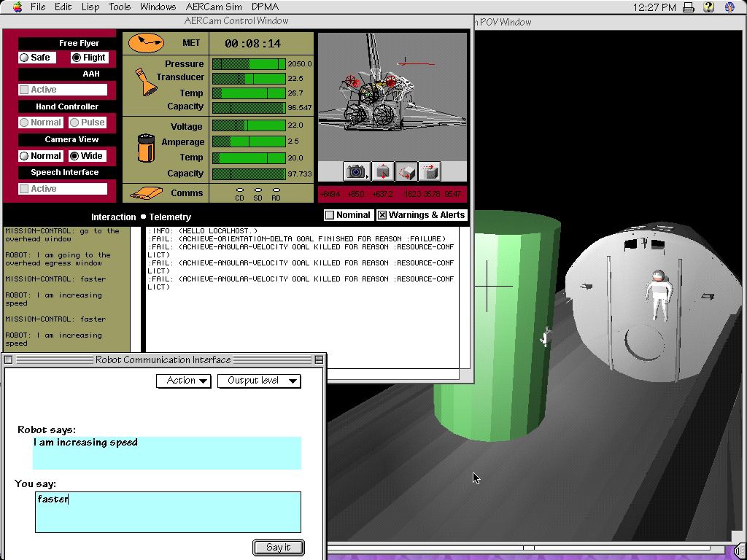Click the help question mark menu icon
Image resolution: width=747 pixels, height=560 pixels.
point(708,7)
